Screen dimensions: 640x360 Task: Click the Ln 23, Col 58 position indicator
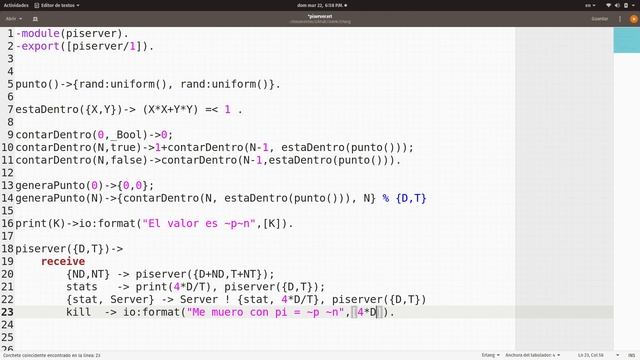pyautogui.click(x=591, y=355)
